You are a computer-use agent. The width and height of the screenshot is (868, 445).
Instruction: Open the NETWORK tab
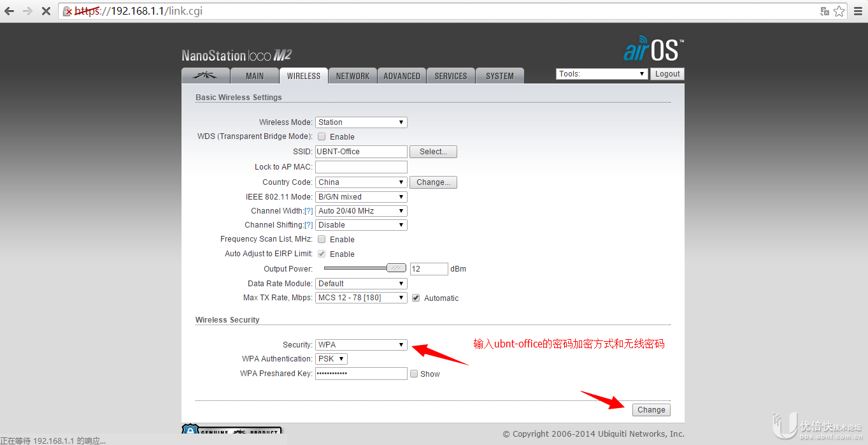point(353,75)
